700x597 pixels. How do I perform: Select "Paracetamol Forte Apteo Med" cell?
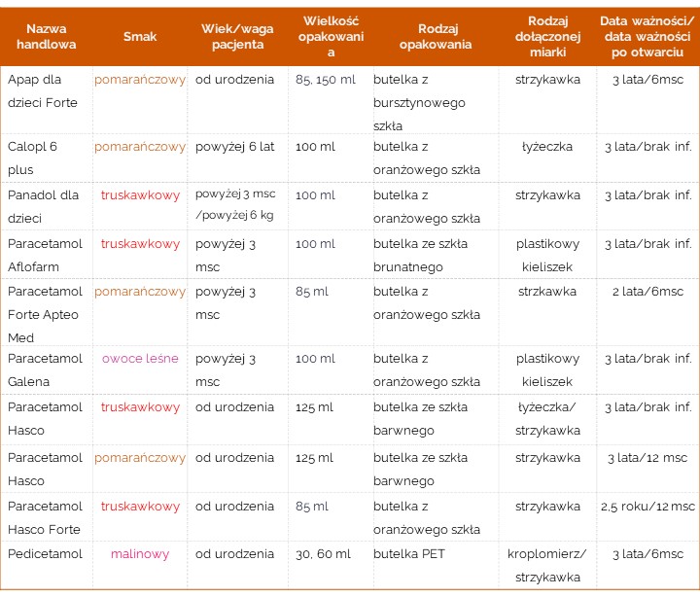[46, 314]
